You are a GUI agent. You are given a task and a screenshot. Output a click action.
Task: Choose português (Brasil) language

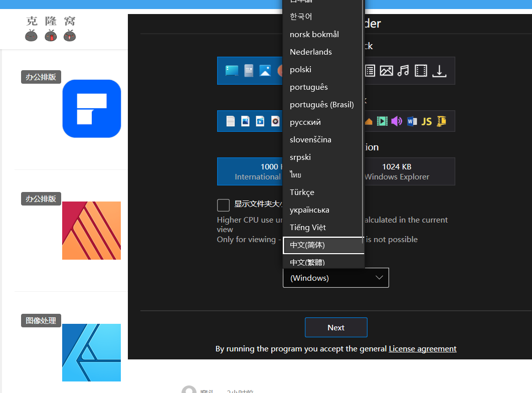point(323,105)
